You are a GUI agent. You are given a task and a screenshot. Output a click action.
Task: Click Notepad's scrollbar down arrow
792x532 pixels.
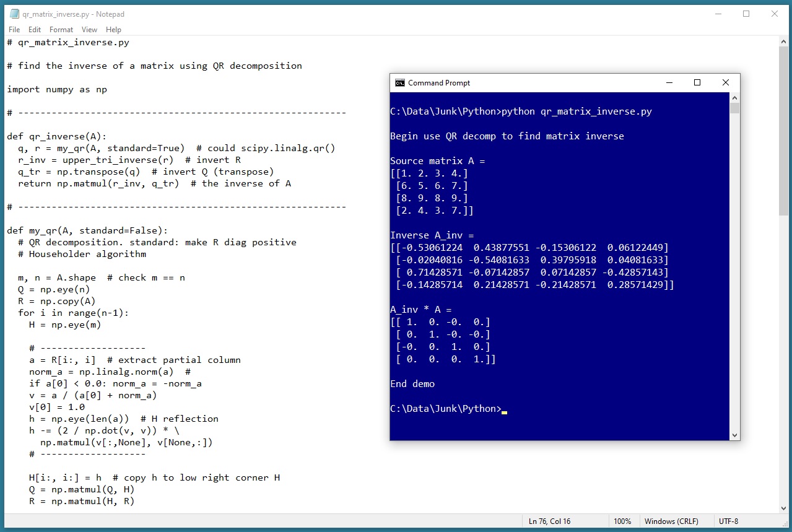[784, 508]
